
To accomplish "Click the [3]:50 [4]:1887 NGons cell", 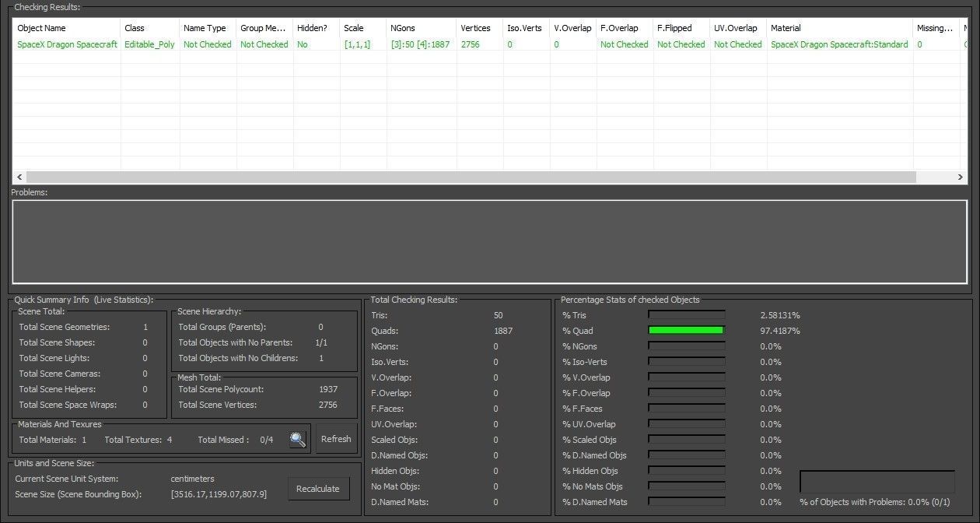I will pos(420,44).
